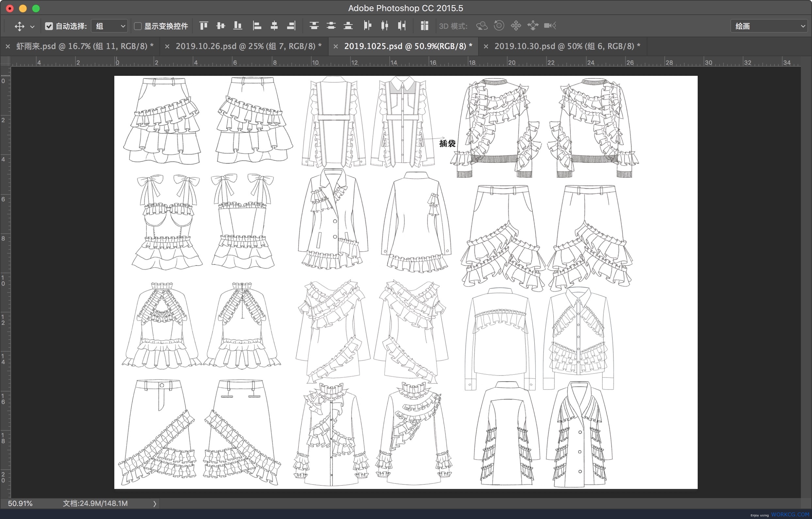Click Distribute vertical centers icon

tap(331, 25)
